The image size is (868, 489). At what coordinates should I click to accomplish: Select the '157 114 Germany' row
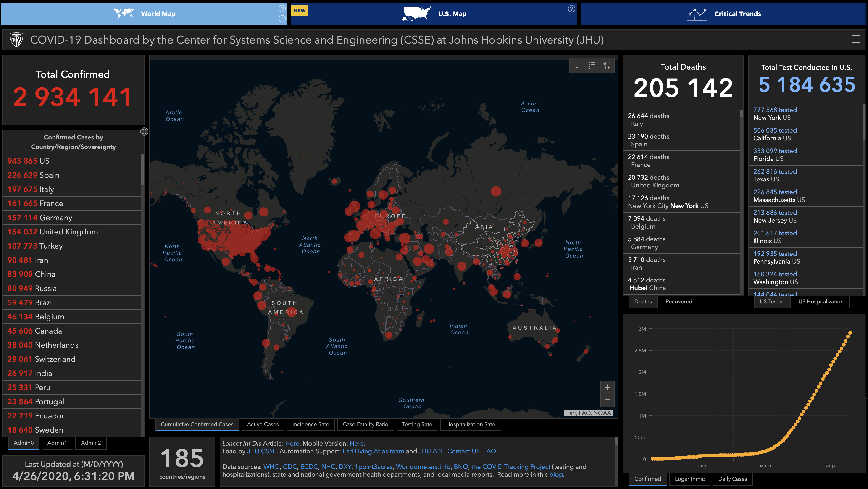(72, 218)
